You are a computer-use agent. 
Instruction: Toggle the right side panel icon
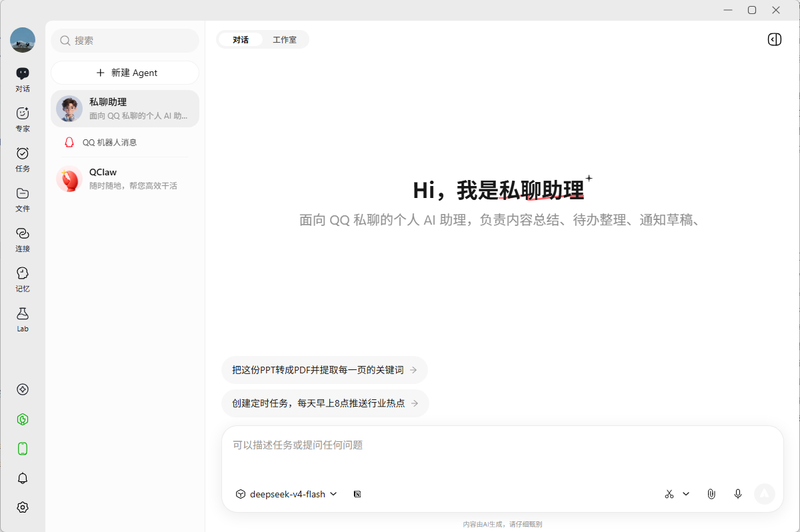pyautogui.click(x=774, y=39)
